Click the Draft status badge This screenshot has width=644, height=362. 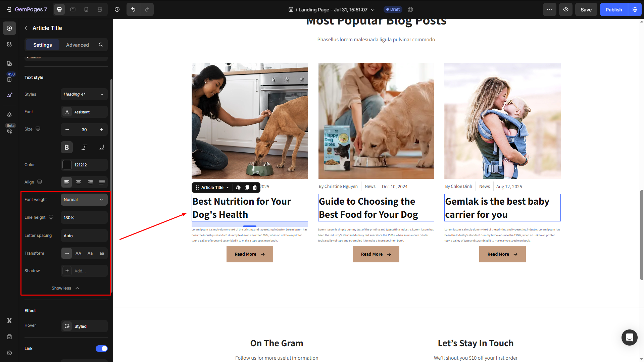pyautogui.click(x=393, y=9)
